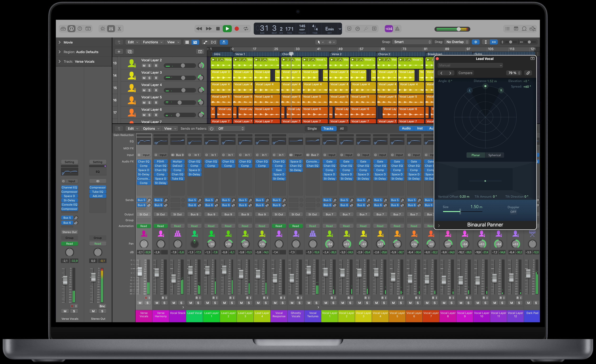Click Compare in Binaural Panner
The height and width of the screenshot is (364, 596).
(x=465, y=73)
